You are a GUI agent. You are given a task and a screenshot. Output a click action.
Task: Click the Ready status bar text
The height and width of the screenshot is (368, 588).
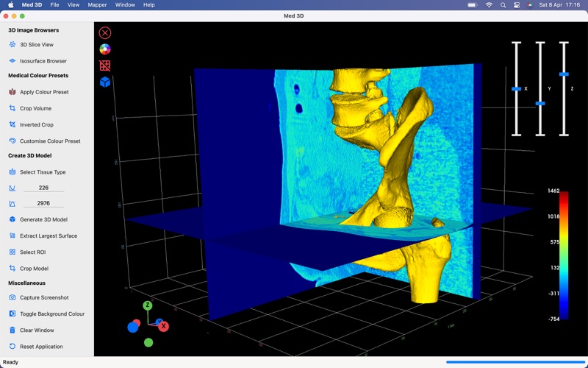10,362
